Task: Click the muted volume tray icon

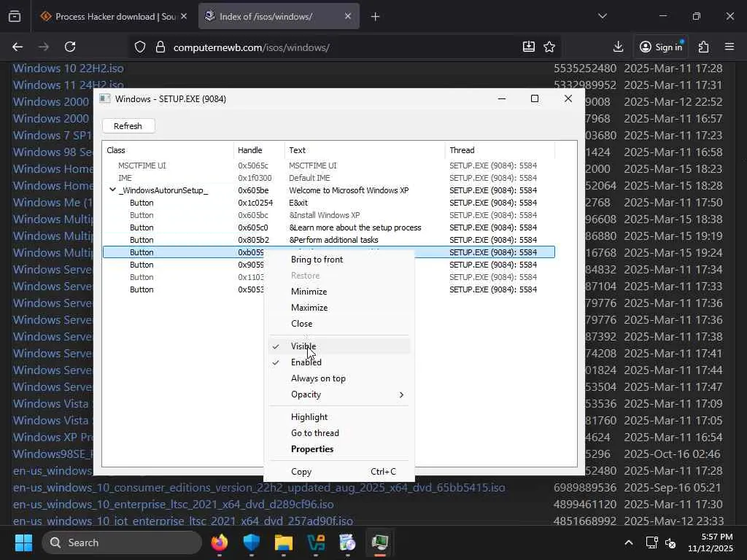Action: pos(670,542)
